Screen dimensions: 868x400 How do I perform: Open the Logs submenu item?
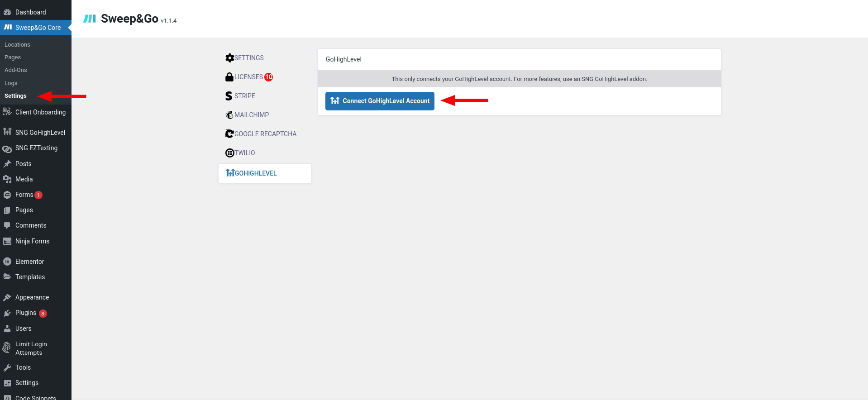(11, 83)
